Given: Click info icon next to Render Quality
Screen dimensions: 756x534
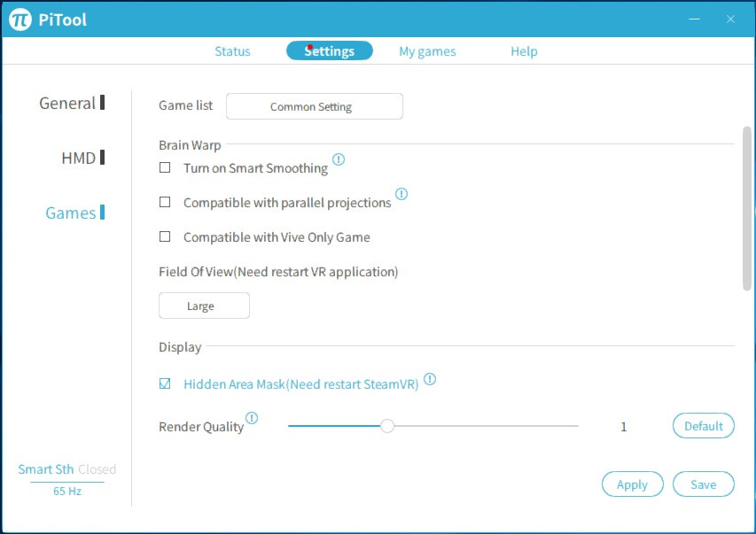Looking at the screenshot, I should click(252, 418).
